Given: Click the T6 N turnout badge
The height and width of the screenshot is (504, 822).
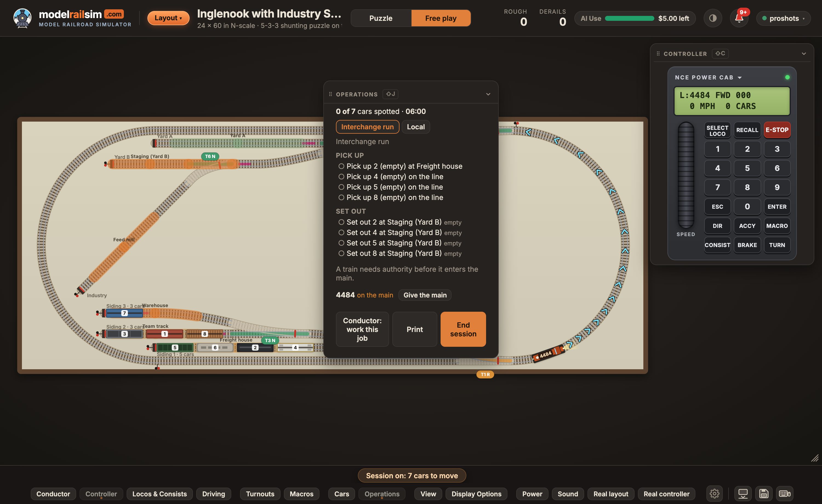Looking at the screenshot, I should [x=210, y=156].
